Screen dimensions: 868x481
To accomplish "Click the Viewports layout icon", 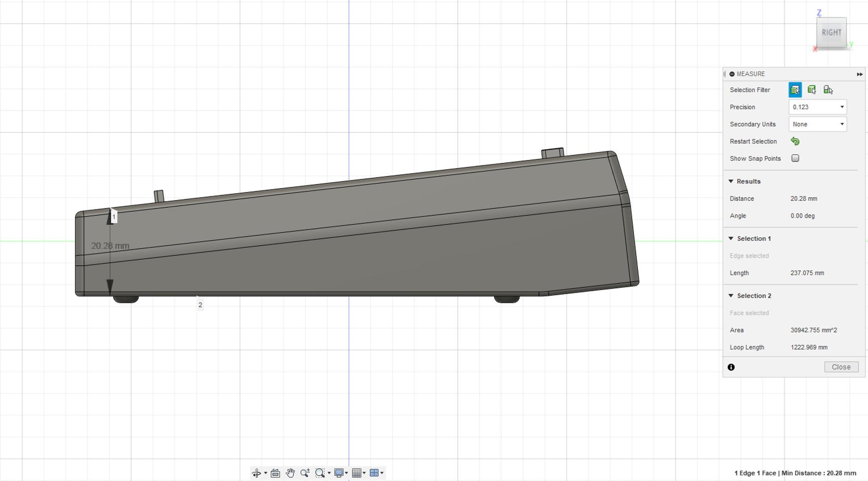I will 374,473.
